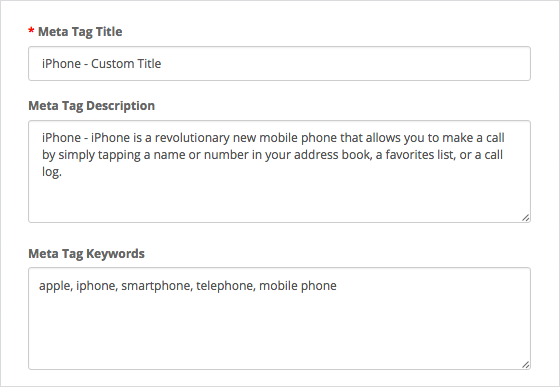Image resolution: width=560 pixels, height=387 pixels.
Task: Click the resize grip of Meta Tag Keywords
Action: [x=525, y=365]
